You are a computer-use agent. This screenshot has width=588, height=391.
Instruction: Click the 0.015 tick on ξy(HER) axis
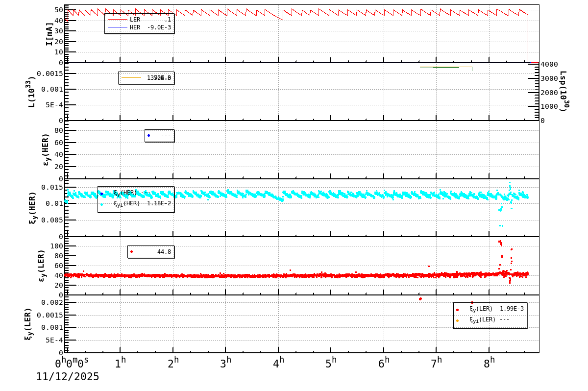[x=53, y=187]
